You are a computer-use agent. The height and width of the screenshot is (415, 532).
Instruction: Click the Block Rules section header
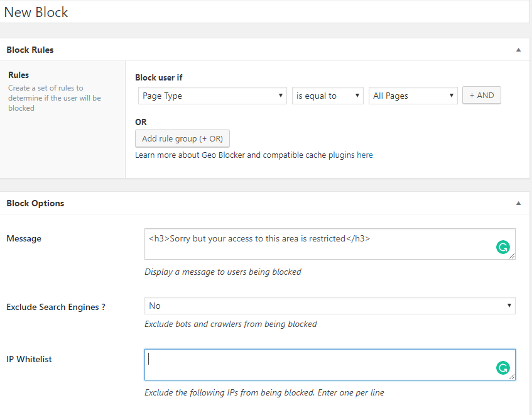pyautogui.click(x=30, y=50)
